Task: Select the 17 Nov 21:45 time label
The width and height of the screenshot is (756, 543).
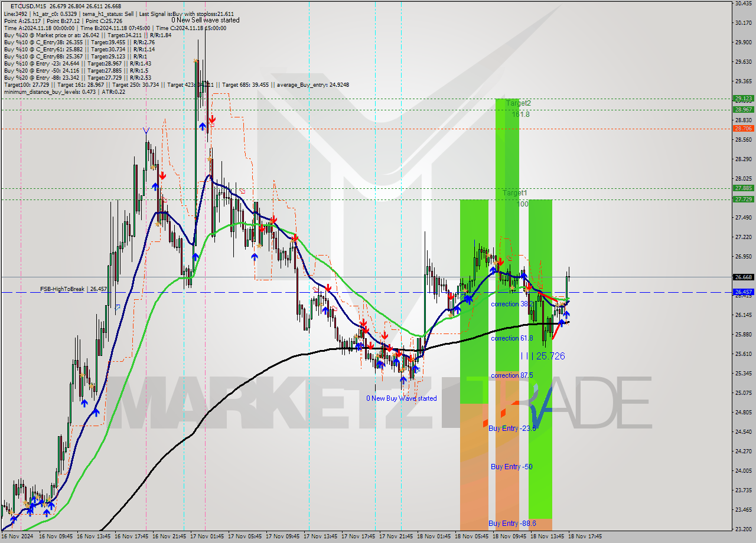Action: click(x=396, y=537)
